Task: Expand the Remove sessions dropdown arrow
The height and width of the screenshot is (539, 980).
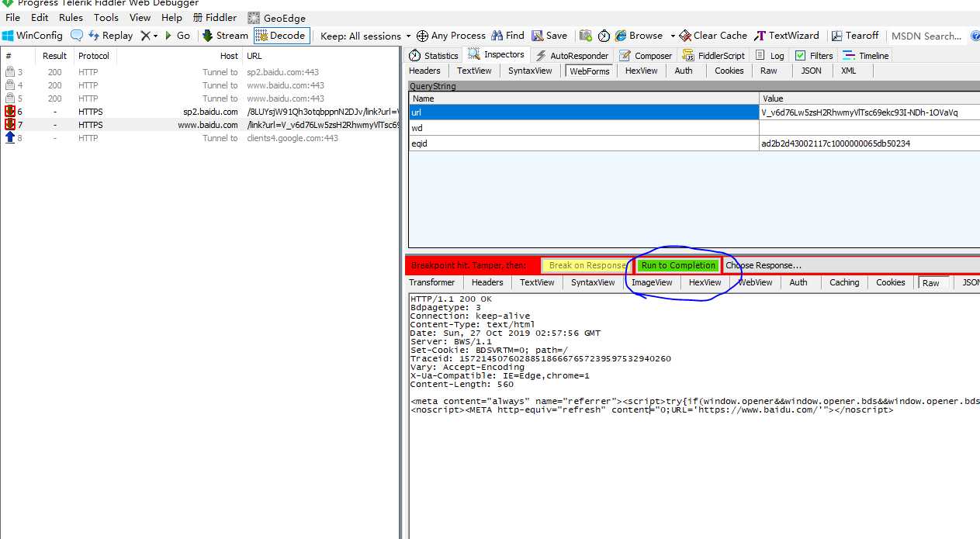Action: (155, 36)
